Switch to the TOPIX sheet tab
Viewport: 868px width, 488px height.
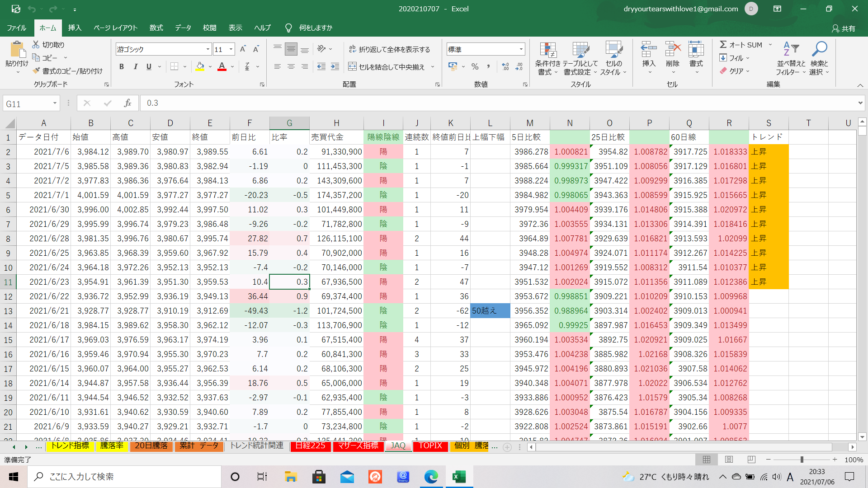(430, 446)
